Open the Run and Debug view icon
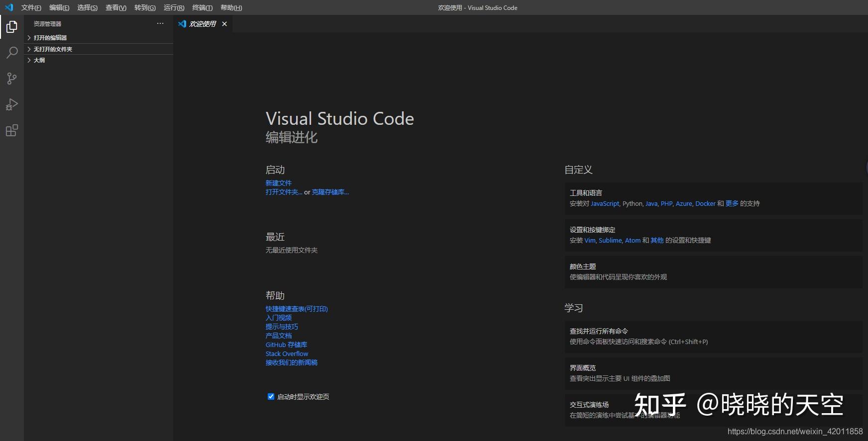868x441 pixels. (x=12, y=104)
